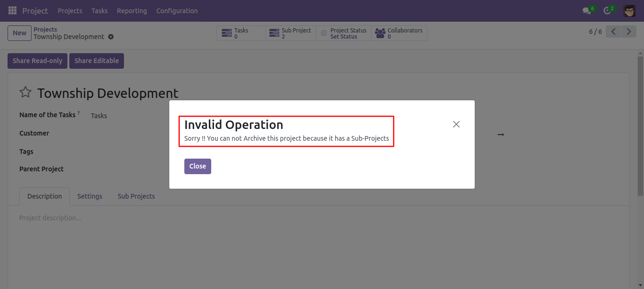Mark Township Development as favorite with star
The image size is (644, 289).
[x=25, y=92]
